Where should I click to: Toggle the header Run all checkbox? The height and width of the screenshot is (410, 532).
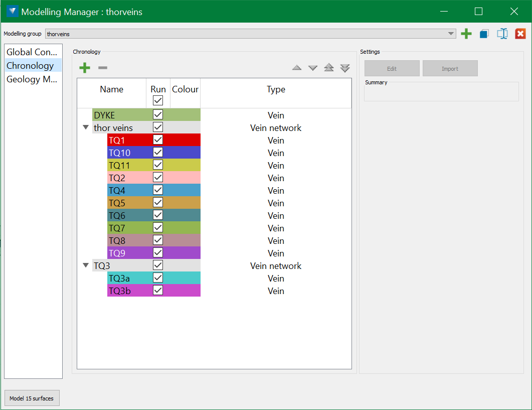coord(158,100)
